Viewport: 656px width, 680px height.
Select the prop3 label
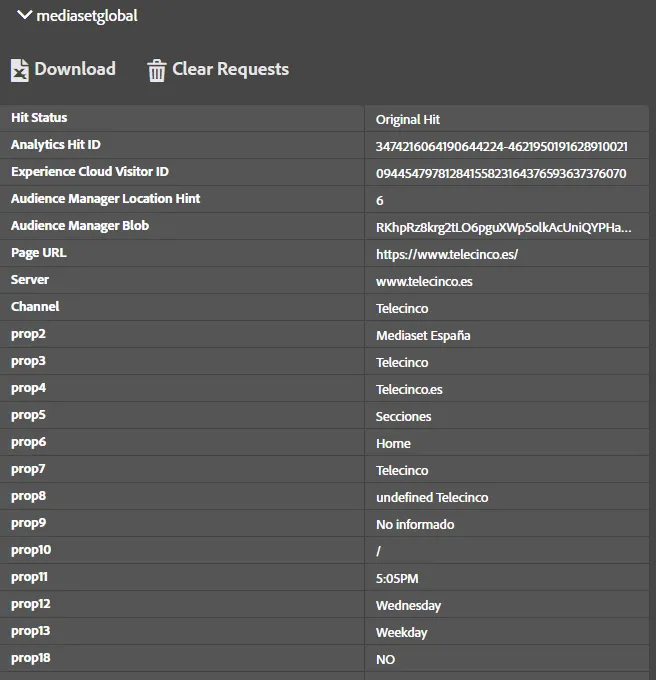pos(28,361)
